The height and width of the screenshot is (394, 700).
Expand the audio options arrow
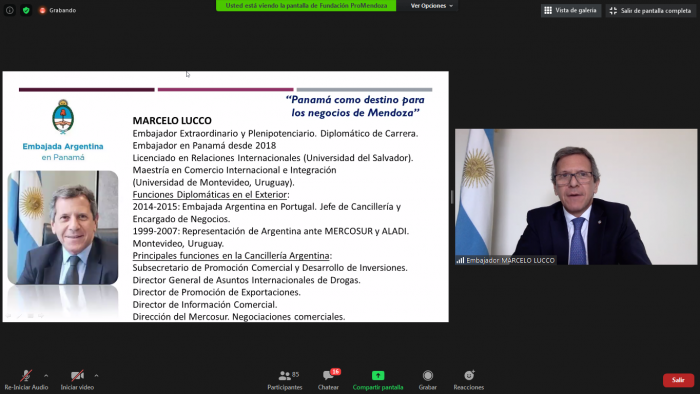[46, 376]
